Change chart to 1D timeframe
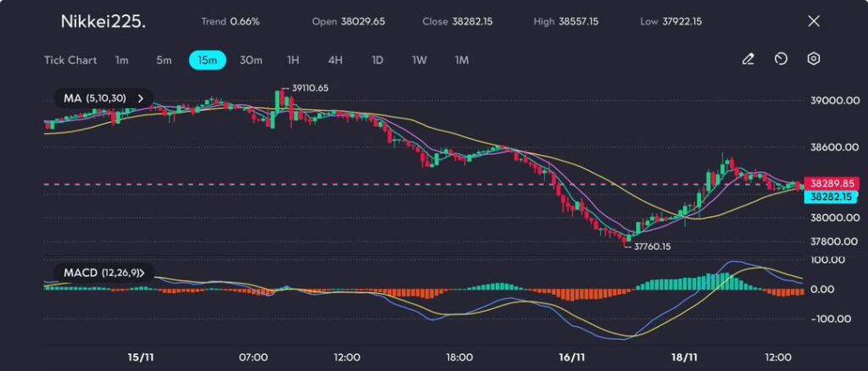Viewport: 868px width, 371px height. [378, 60]
